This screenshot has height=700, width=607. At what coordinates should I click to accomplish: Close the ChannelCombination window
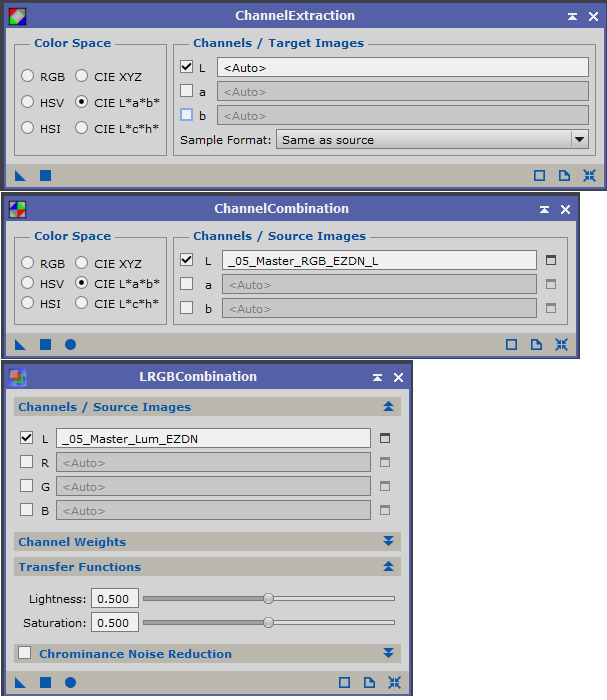pyautogui.click(x=565, y=209)
